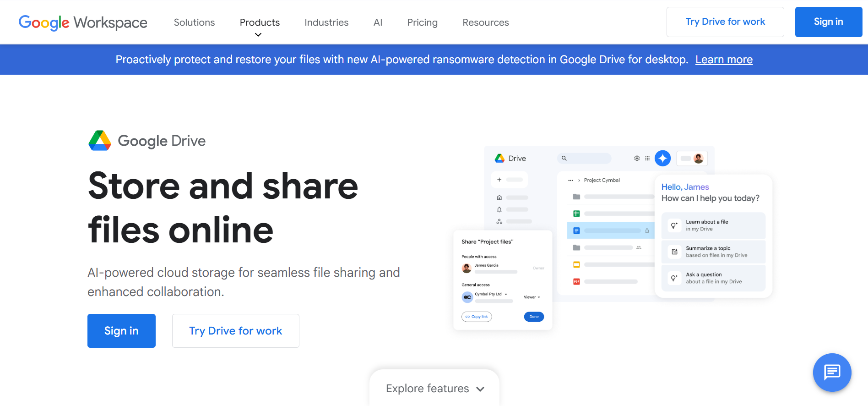This screenshot has width=868, height=406.
Task: Click the apps grid icon in Drive preview
Action: [x=647, y=158]
